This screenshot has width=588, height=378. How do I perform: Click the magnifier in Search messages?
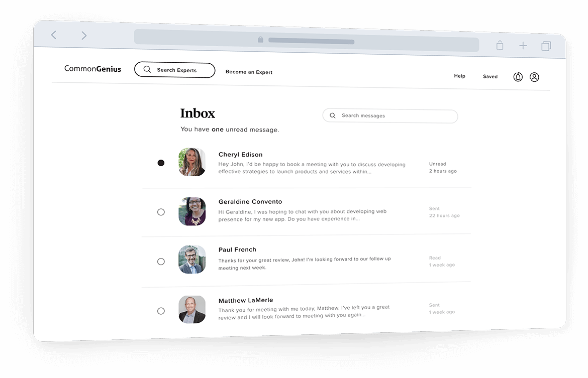tap(333, 115)
